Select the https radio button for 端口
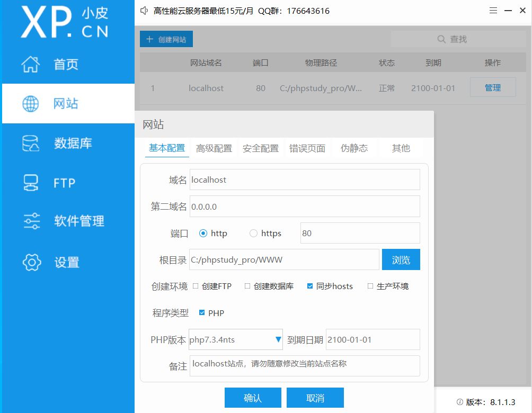Viewport: 532px width, 413px height. click(x=253, y=233)
